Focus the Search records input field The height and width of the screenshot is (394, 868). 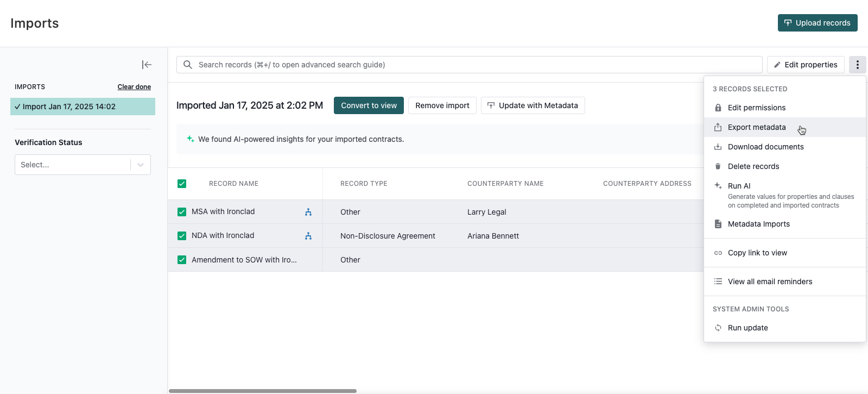point(470,65)
